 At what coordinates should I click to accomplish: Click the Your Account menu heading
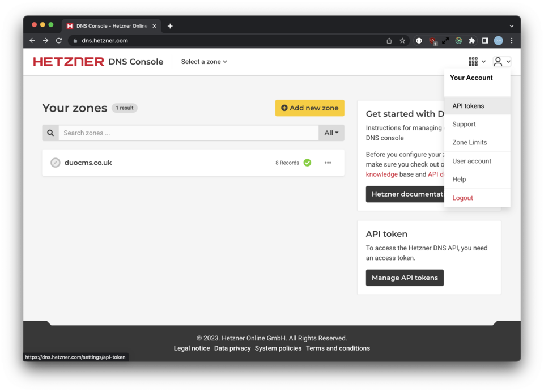(x=471, y=78)
